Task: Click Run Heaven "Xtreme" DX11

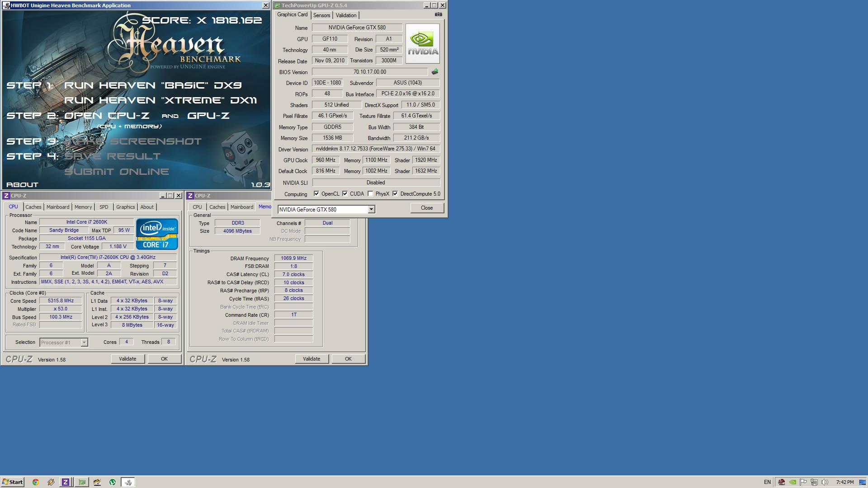Action: (160, 100)
